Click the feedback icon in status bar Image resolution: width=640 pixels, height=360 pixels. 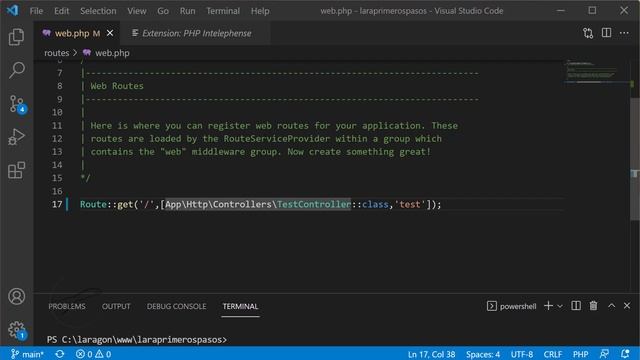[x=604, y=354]
